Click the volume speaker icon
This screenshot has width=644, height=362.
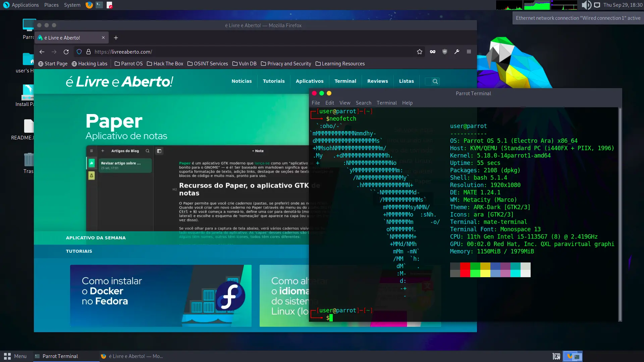point(586,5)
